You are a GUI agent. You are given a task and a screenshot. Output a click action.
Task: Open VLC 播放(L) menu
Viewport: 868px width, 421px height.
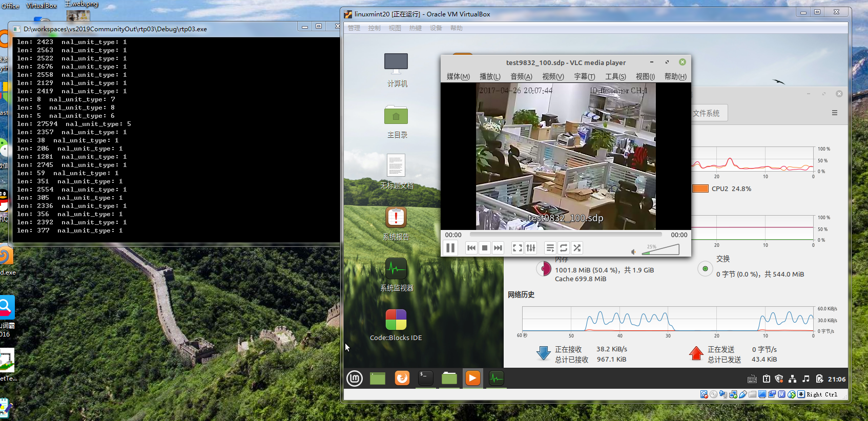coord(490,77)
